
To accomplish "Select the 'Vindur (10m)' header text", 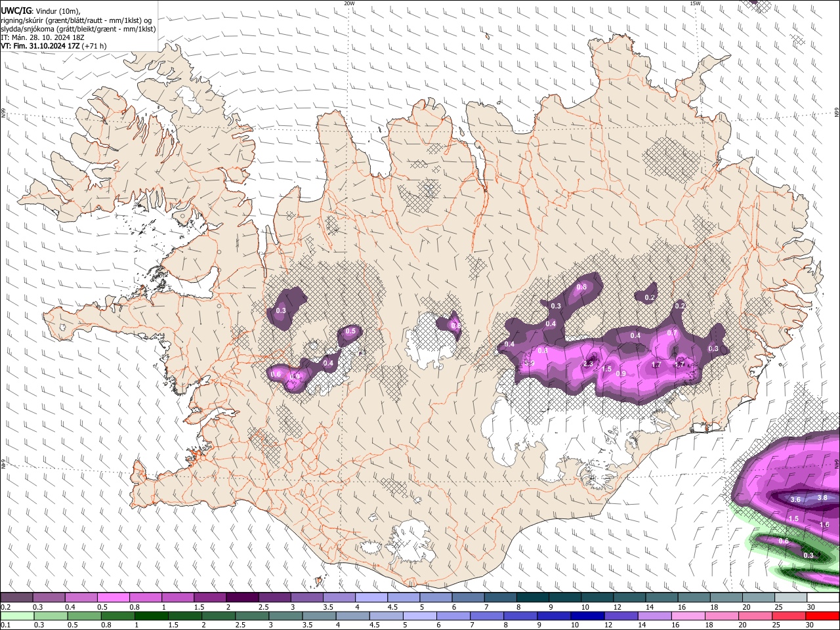I will (58, 11).
